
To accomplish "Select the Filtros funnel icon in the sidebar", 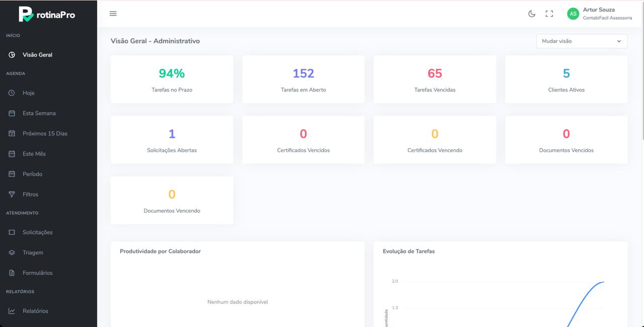I will coord(12,194).
